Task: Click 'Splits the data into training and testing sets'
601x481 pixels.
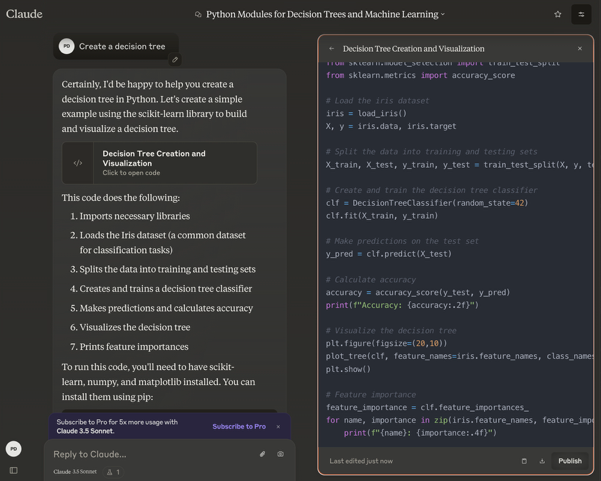Action: [x=167, y=269]
